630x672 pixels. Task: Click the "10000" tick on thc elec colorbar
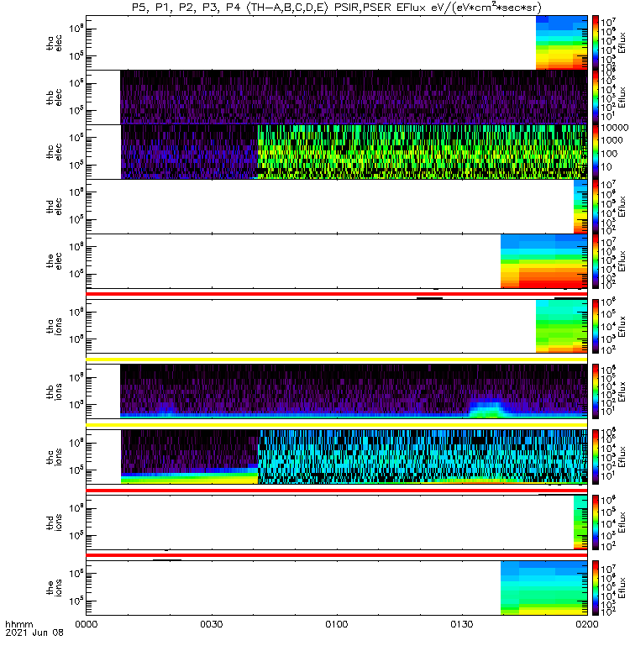(614, 128)
